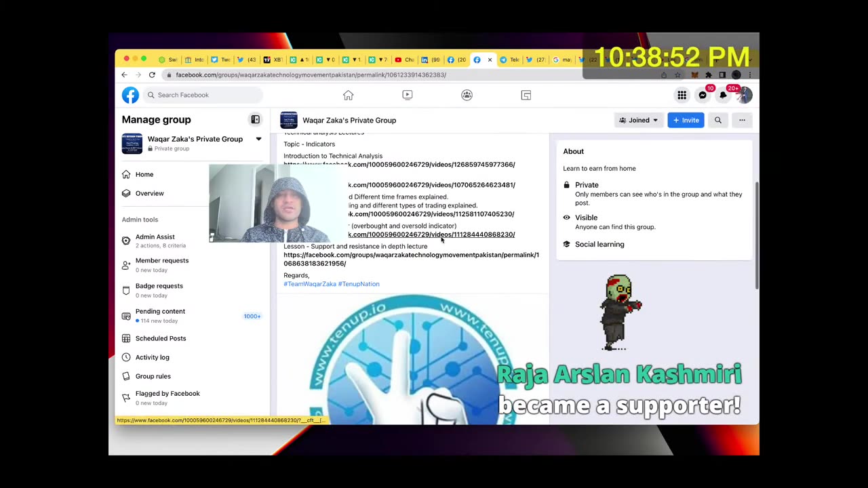Open Scheduled Posts in sidebar
The height and width of the screenshot is (488, 868).
click(193, 338)
